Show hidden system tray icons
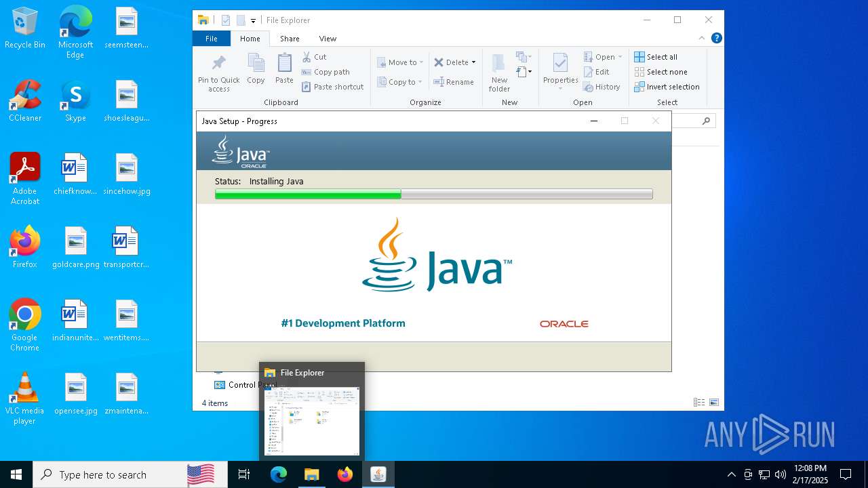The width and height of the screenshot is (868, 488). pos(731,474)
